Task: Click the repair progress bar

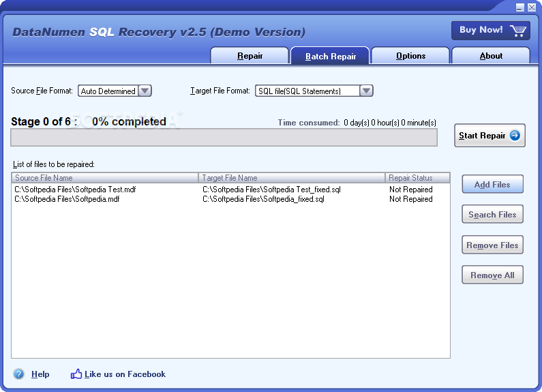Action: pos(224,137)
